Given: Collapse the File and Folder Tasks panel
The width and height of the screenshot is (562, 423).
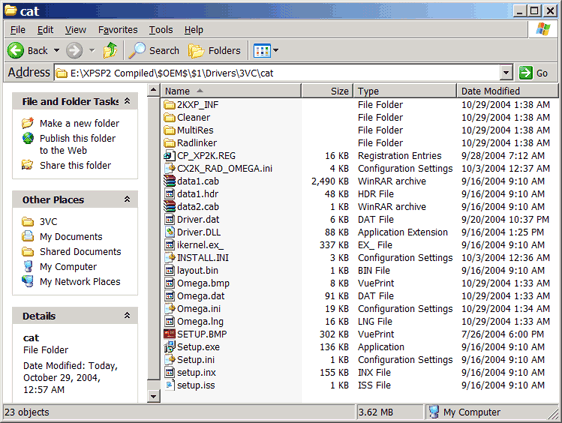Looking at the screenshot, I should 127,101.
